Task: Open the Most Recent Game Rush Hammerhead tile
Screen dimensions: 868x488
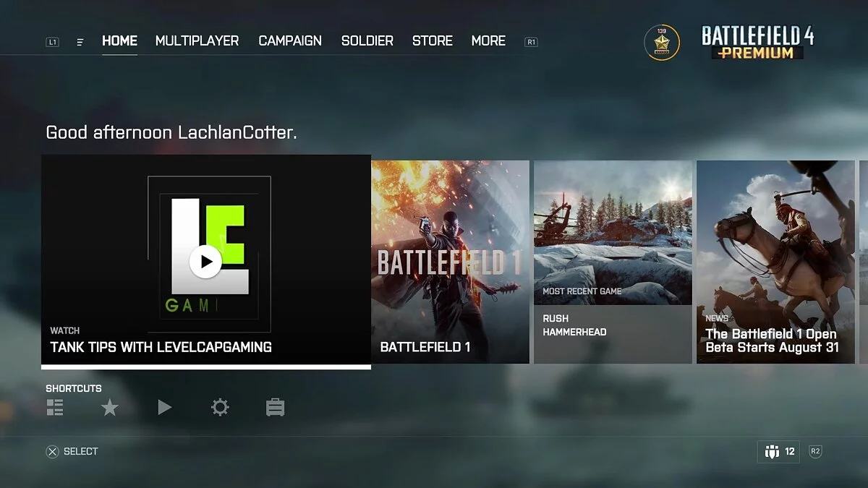Action: tap(613, 262)
